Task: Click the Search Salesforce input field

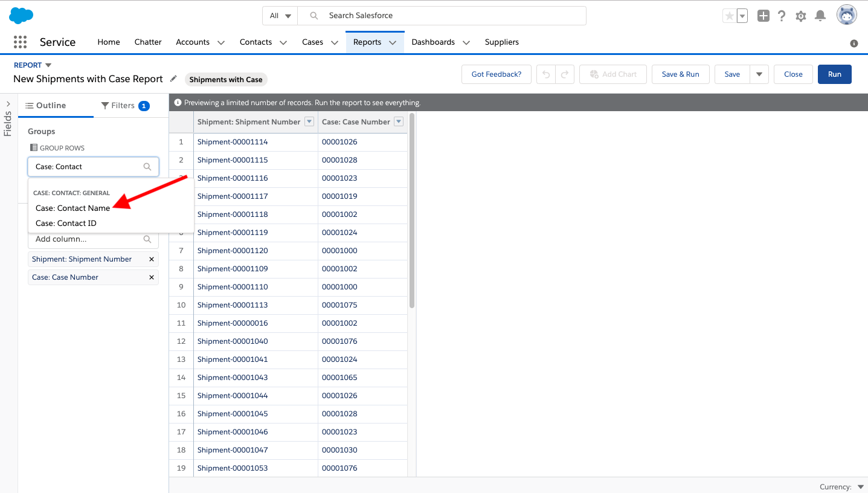Action: point(442,16)
